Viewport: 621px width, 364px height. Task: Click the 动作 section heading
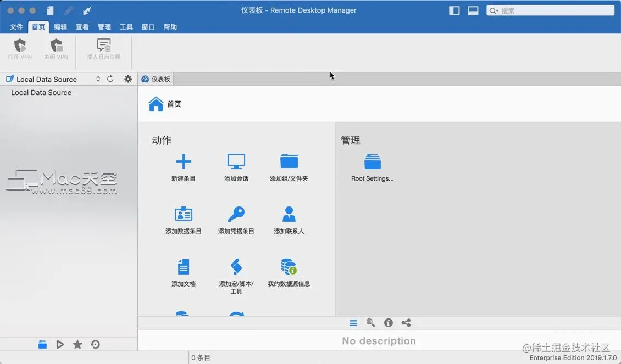[x=162, y=141]
